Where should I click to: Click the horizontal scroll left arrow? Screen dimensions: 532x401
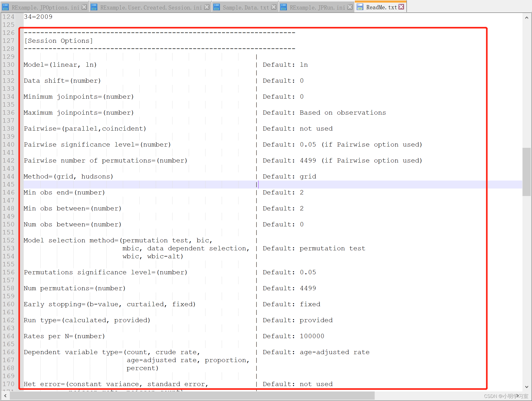coord(5,396)
